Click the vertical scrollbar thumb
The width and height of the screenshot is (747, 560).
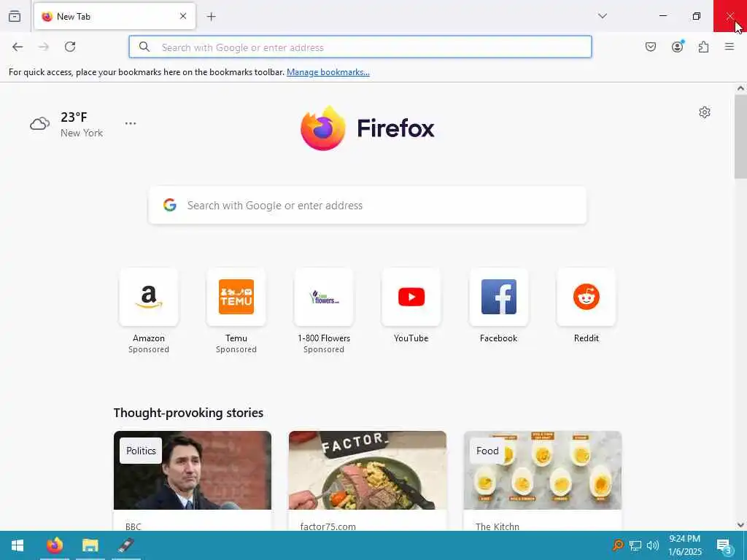[740, 136]
